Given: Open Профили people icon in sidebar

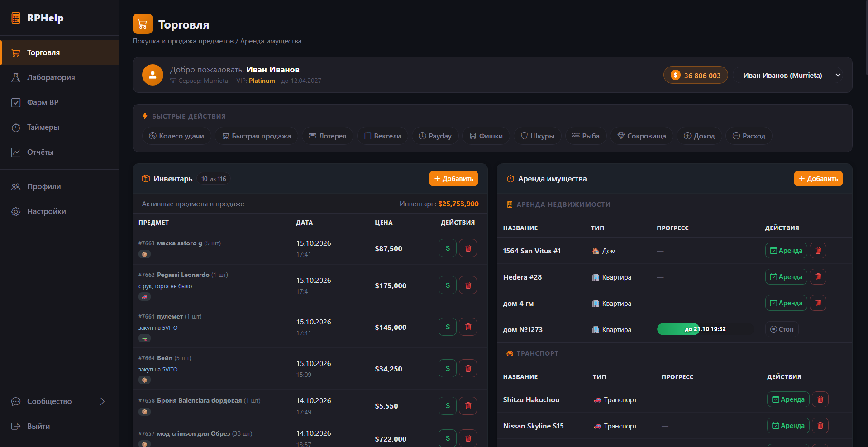Looking at the screenshot, I should click(x=16, y=186).
